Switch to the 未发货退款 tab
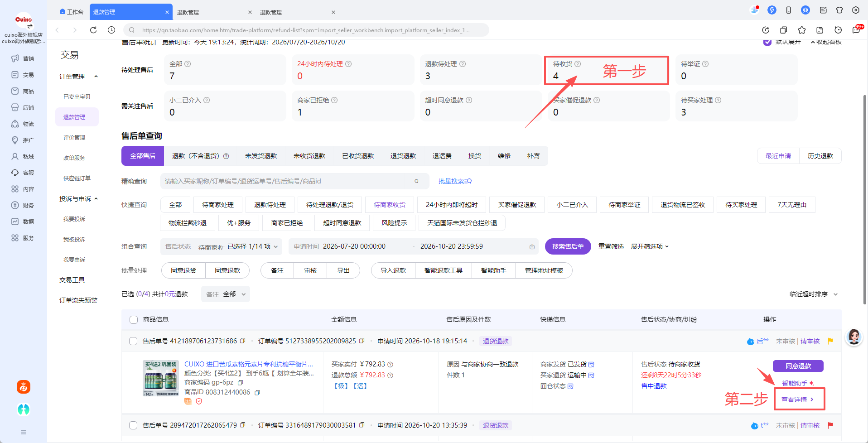The height and width of the screenshot is (443, 868). pyautogui.click(x=261, y=156)
